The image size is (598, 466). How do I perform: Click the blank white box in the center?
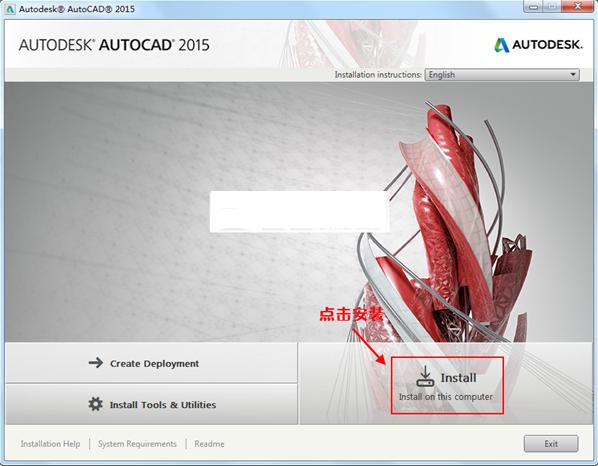coord(299,212)
